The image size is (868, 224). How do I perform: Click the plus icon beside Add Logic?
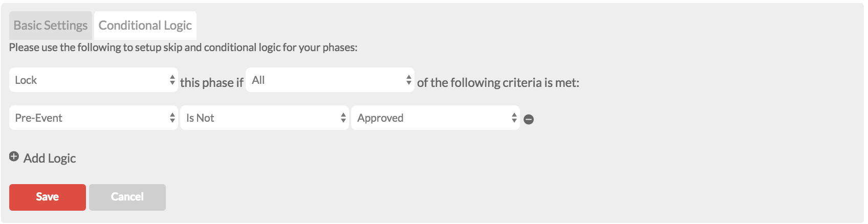14,157
